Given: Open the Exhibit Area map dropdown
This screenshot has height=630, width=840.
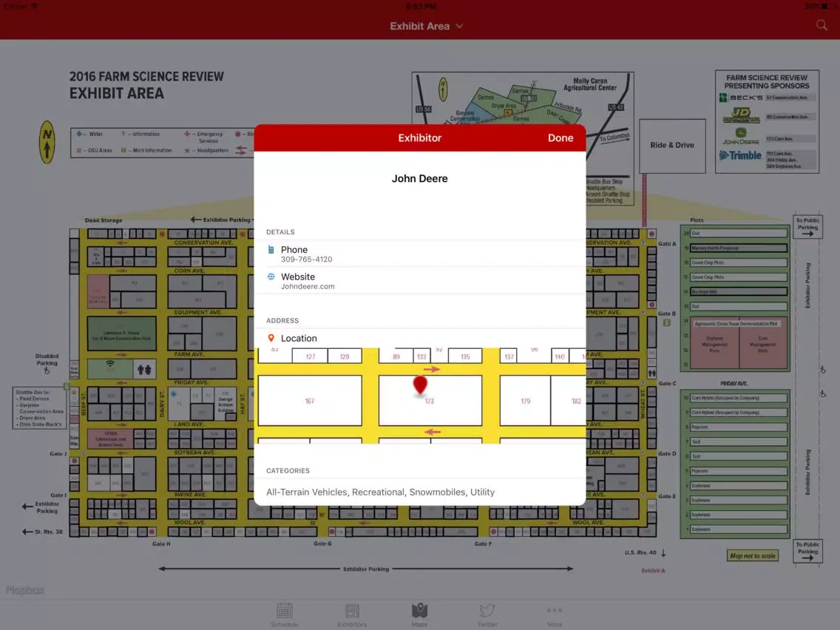Looking at the screenshot, I should coord(427,26).
